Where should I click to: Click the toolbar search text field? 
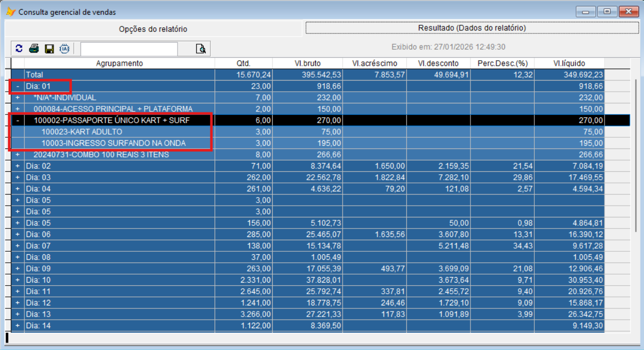(x=129, y=49)
